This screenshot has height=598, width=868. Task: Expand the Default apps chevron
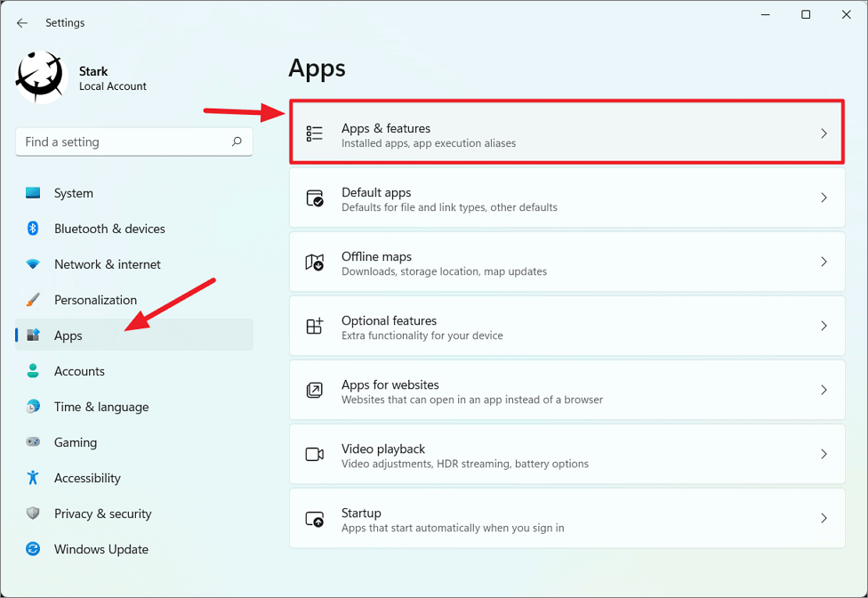824,198
